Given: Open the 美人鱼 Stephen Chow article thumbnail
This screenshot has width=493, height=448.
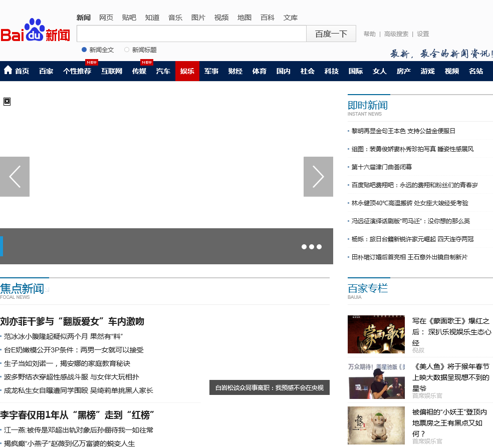Looking at the screenshot, I should coord(376,381).
